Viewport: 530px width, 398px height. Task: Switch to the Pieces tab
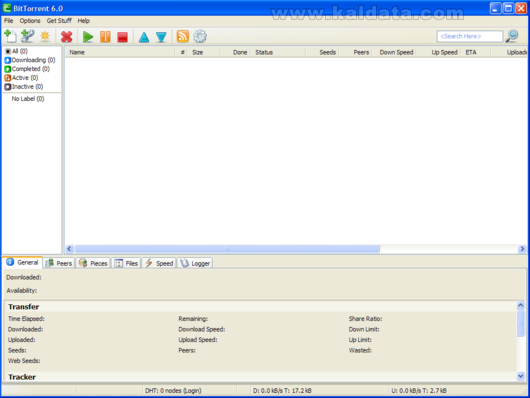pos(93,263)
